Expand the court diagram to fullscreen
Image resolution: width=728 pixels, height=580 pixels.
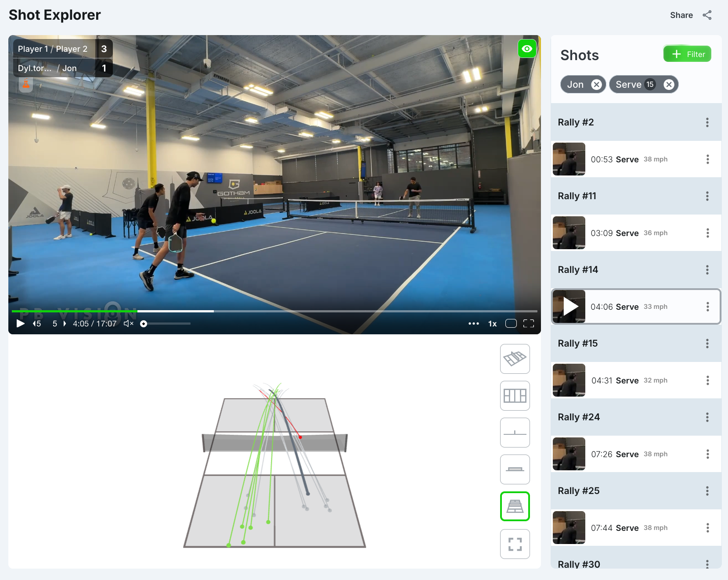(x=515, y=544)
